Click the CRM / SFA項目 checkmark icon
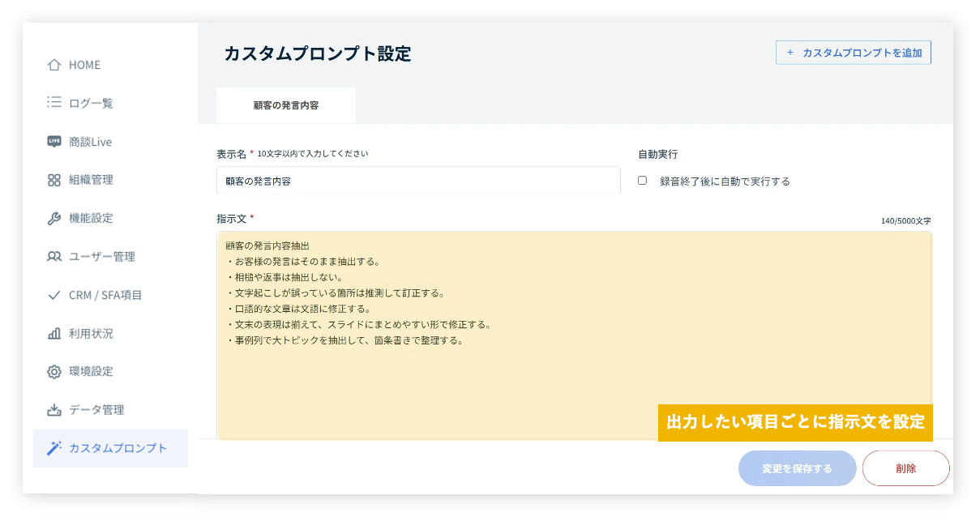 [x=54, y=295]
